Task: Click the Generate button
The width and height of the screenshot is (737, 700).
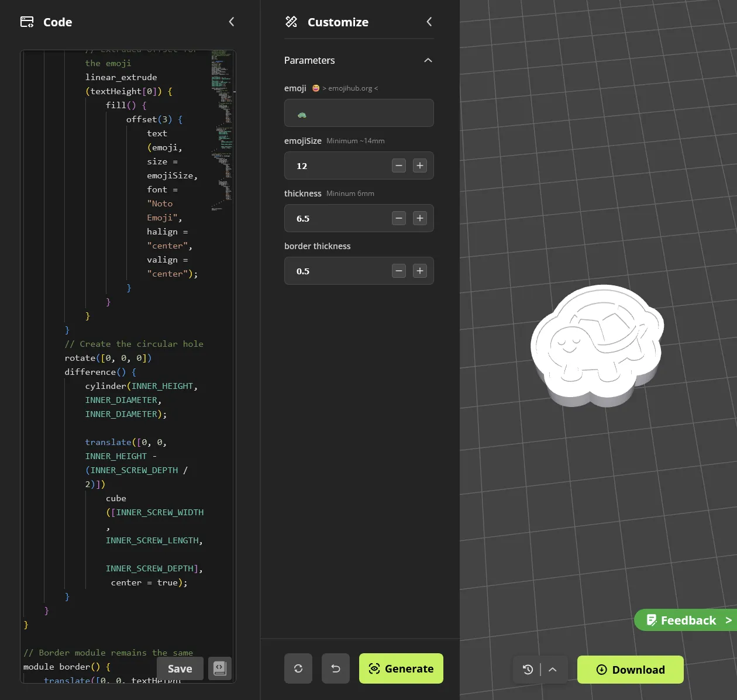Action: point(401,668)
